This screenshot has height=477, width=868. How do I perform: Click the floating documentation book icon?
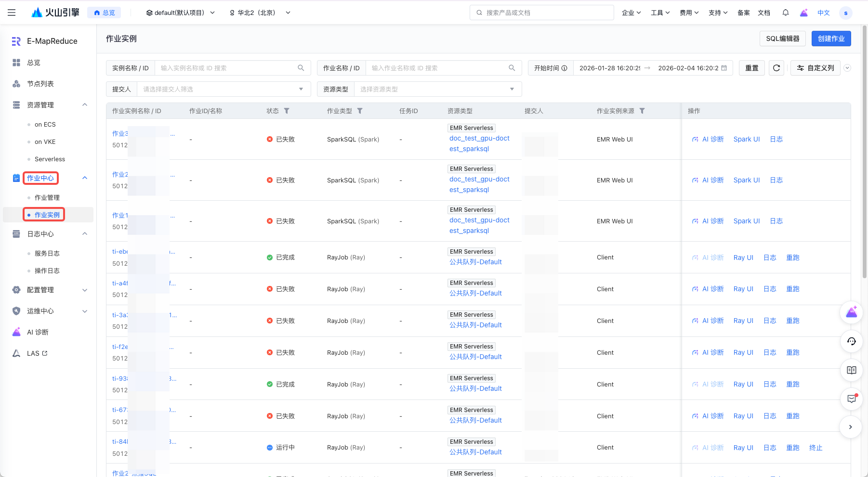point(851,370)
